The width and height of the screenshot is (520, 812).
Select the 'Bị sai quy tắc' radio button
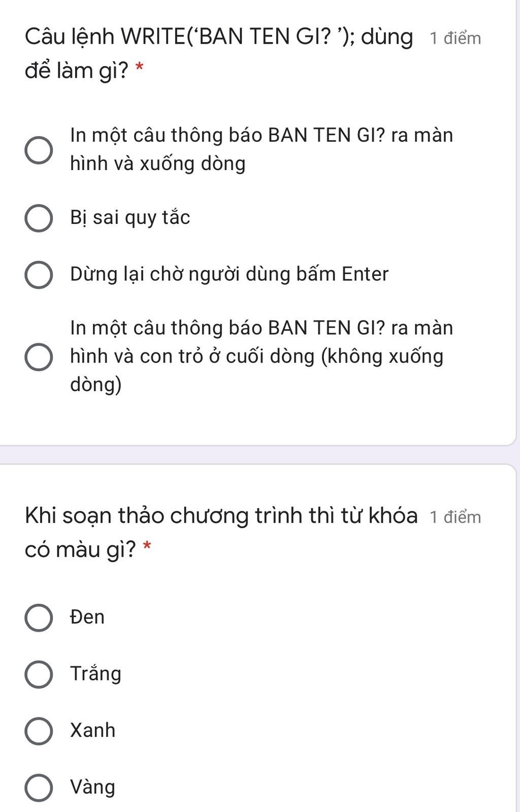pos(39,218)
